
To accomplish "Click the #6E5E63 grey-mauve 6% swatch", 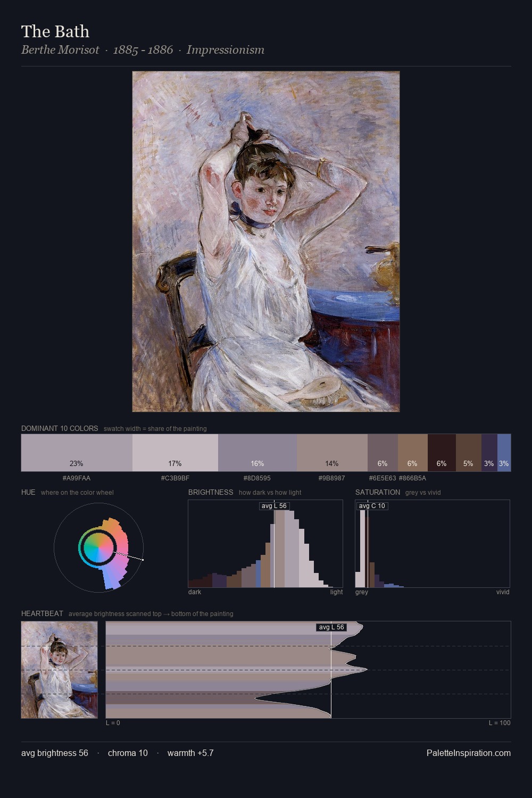I will click(x=383, y=453).
